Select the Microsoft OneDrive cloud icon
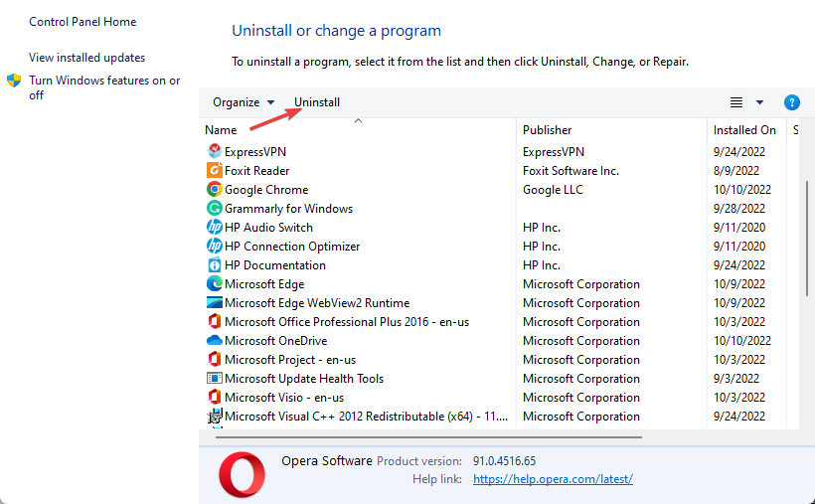 (214, 341)
